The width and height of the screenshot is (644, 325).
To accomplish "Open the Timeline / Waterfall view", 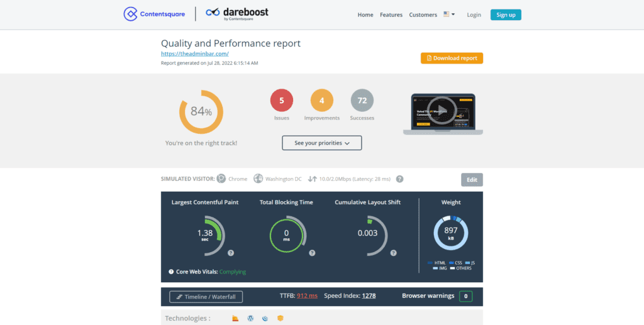I will click(206, 297).
